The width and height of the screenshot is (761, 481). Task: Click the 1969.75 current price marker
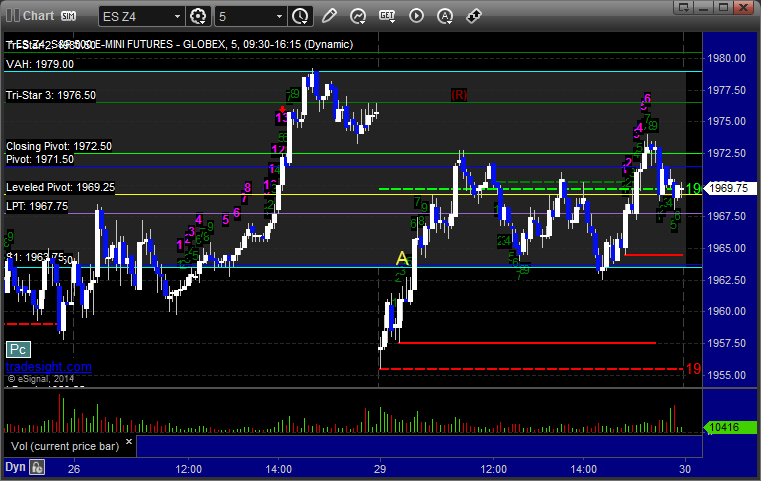729,188
